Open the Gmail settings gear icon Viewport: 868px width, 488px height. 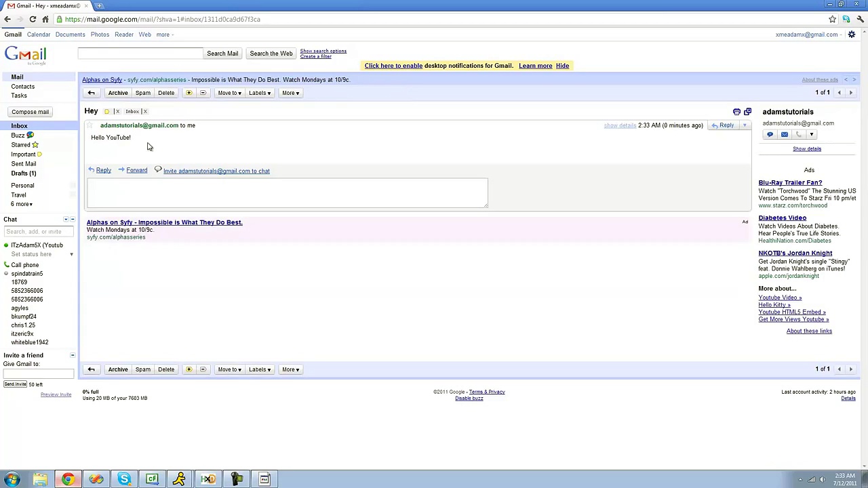click(x=852, y=35)
